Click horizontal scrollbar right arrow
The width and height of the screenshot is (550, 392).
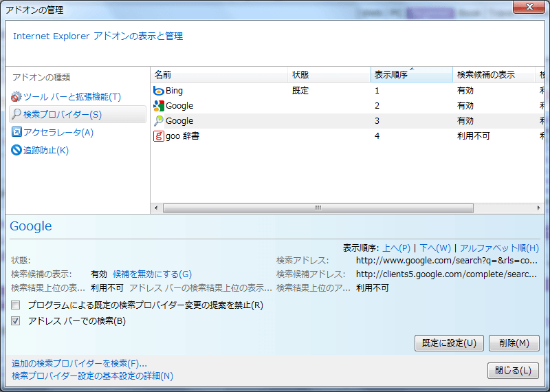click(538, 208)
